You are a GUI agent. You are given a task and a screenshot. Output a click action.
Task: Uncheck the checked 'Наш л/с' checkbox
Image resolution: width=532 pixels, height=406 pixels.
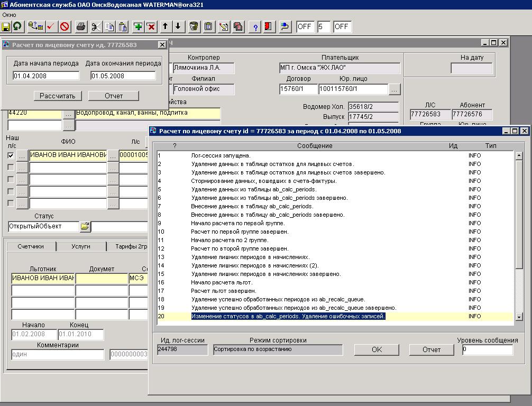pyautogui.click(x=11, y=155)
